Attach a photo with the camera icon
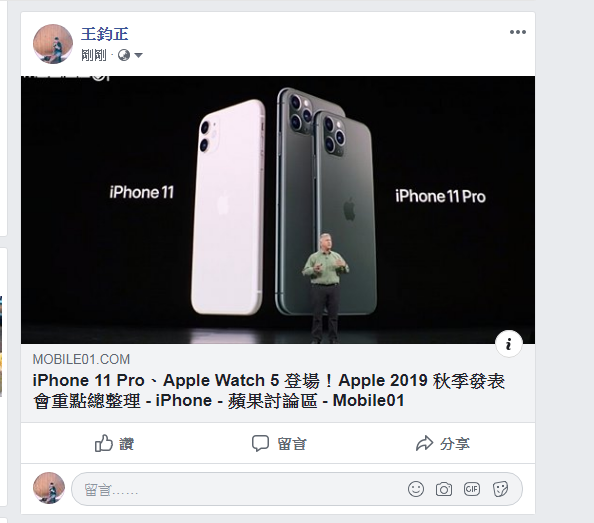The width and height of the screenshot is (594, 523). [x=444, y=489]
